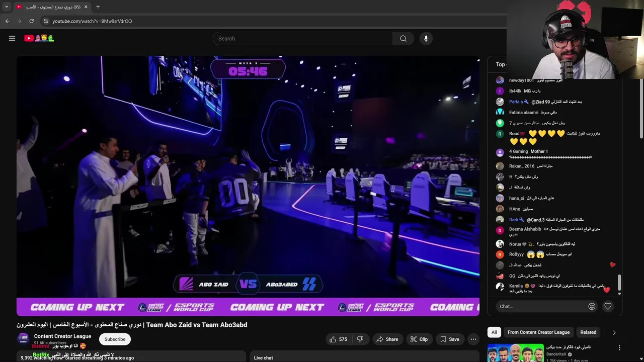This screenshot has height=362, width=644.
Task: Click Deema Alshabib chat message
Action: coord(547,231)
